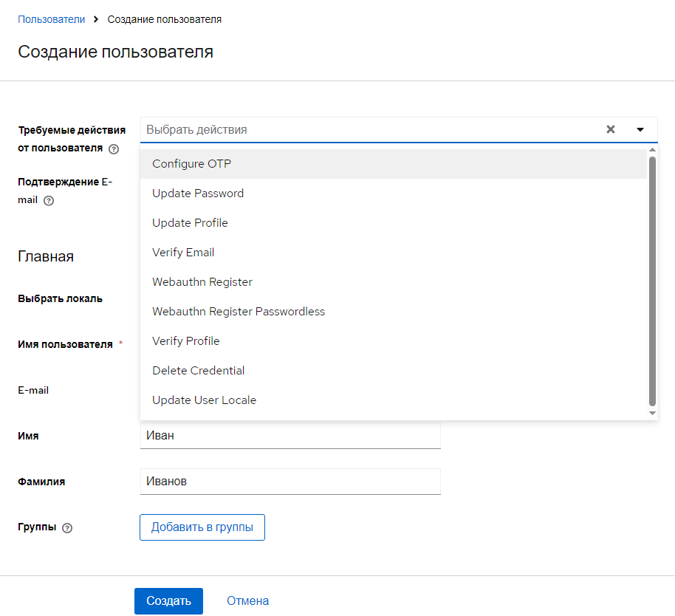
Task: Choose Webauthn Register option
Action: [202, 282]
